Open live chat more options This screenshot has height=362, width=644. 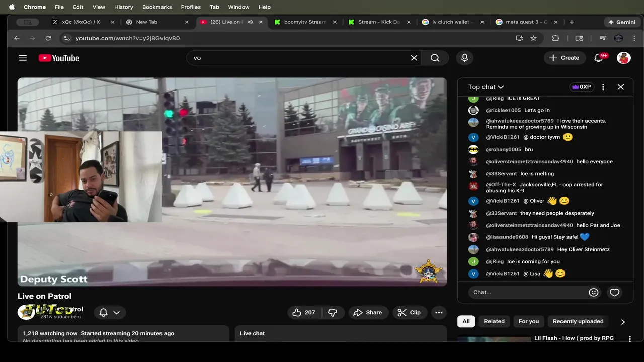click(x=603, y=87)
